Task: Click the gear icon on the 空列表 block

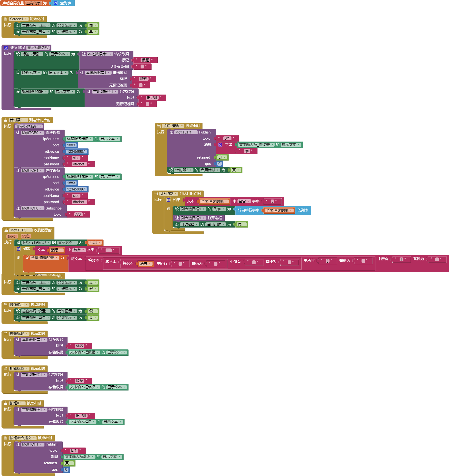Action: click(x=56, y=3)
